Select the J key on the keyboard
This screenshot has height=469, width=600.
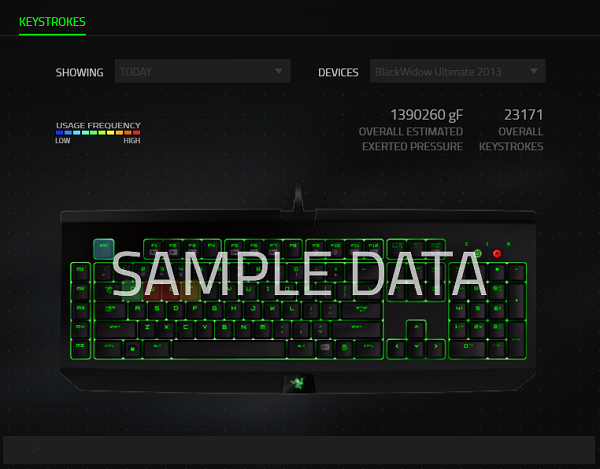coord(253,311)
